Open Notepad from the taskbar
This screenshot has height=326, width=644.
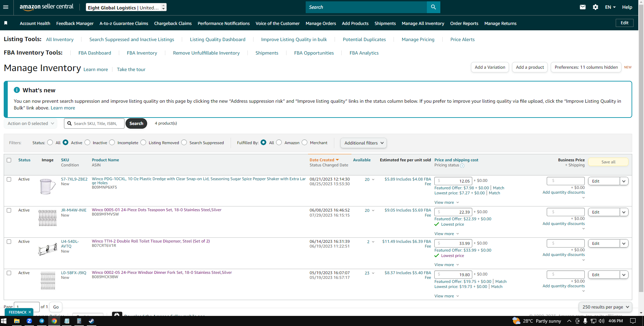pyautogui.click(x=67, y=321)
